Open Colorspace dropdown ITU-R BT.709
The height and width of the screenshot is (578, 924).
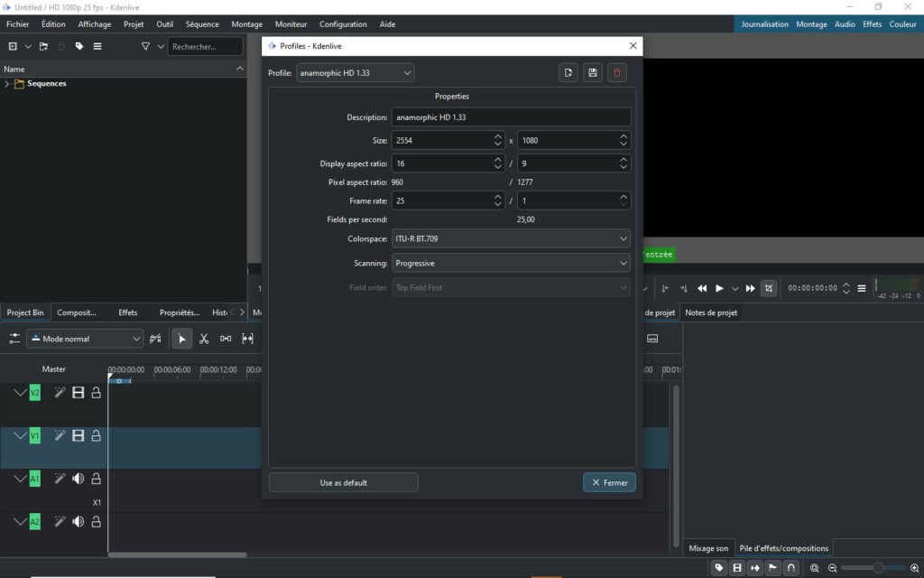coord(511,238)
